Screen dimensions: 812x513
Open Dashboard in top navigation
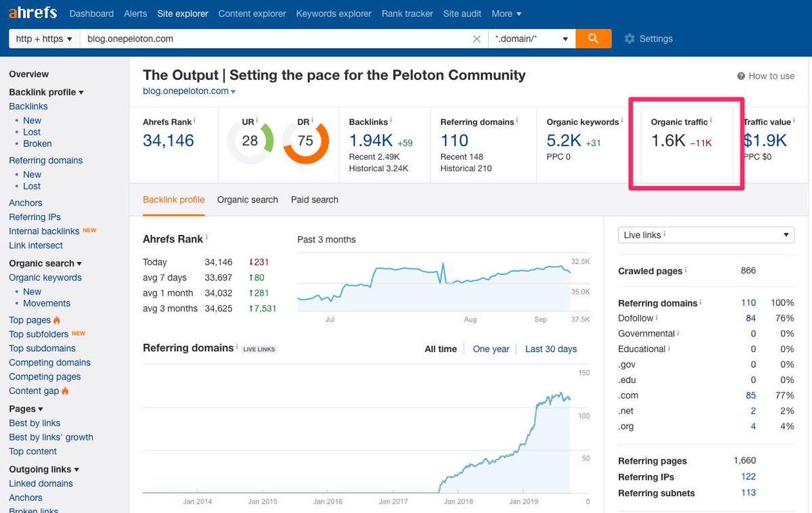coord(91,14)
